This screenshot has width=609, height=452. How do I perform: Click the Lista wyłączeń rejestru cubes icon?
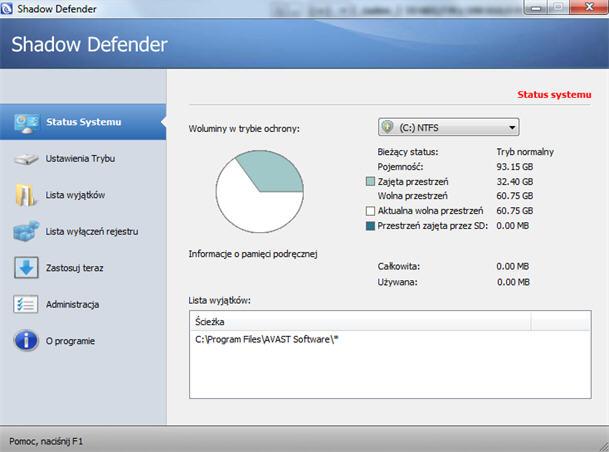(x=26, y=231)
